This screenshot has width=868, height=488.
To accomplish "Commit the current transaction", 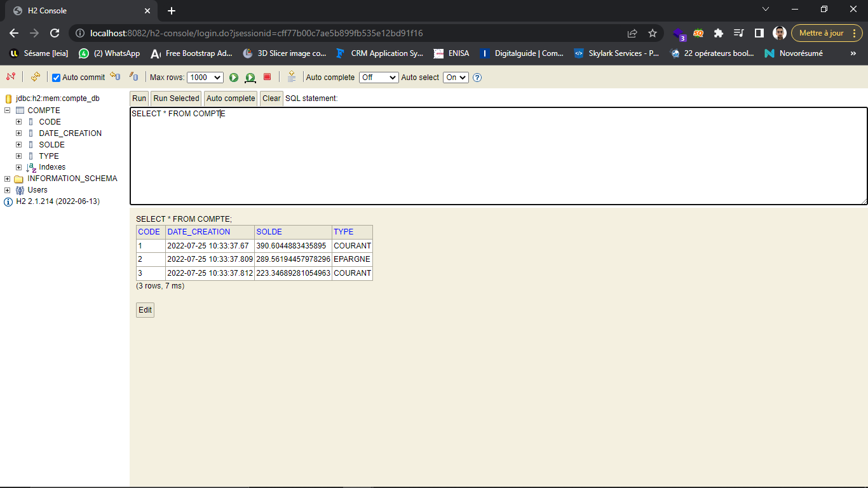I will tap(115, 77).
